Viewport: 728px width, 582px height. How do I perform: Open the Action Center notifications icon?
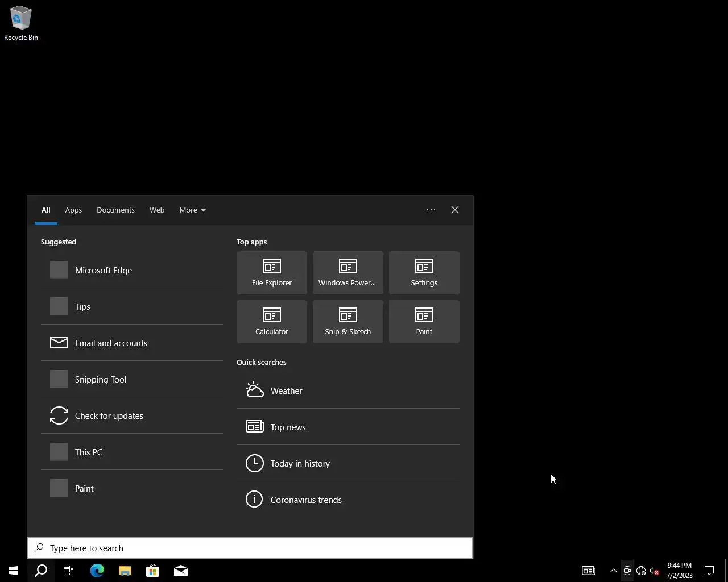pyautogui.click(x=710, y=571)
